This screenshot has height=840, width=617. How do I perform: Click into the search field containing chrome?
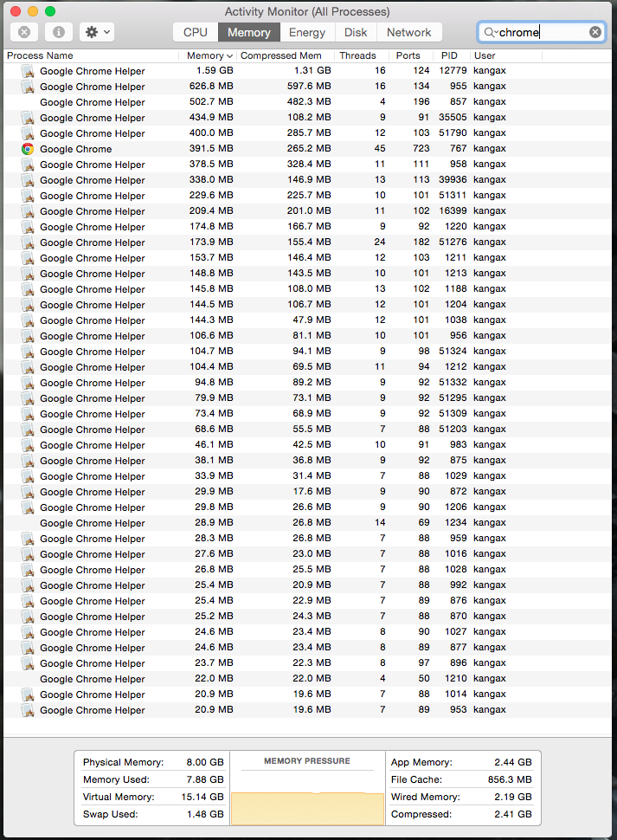click(542, 32)
